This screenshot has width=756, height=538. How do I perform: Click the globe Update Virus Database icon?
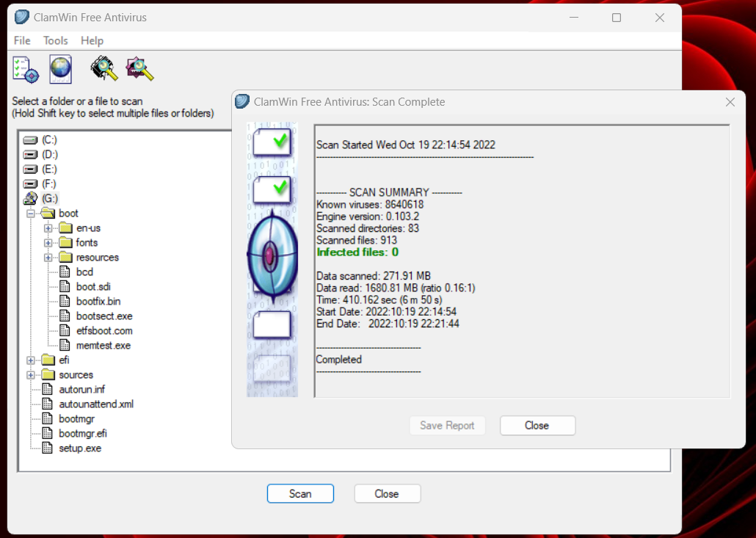tap(61, 69)
